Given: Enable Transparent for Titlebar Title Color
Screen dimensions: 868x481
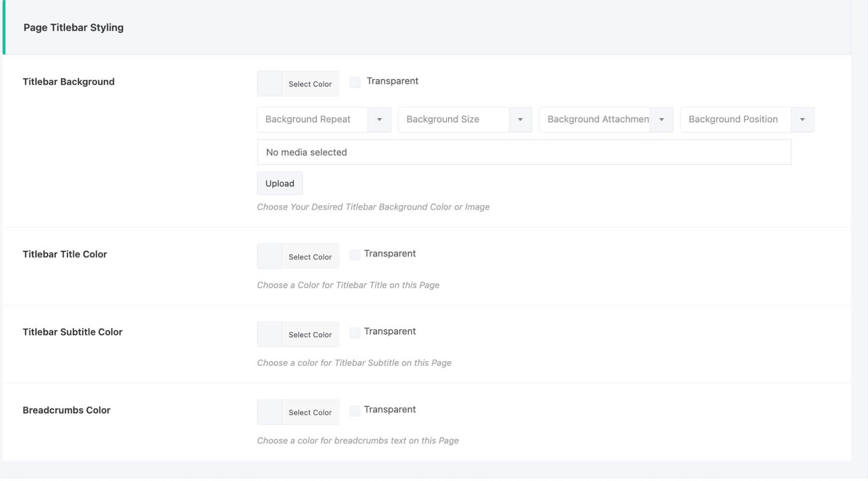Looking at the screenshot, I should point(355,255).
